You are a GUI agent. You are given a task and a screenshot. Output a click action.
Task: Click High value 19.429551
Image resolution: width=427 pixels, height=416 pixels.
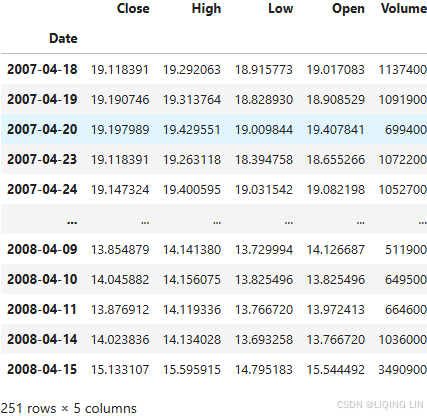click(x=192, y=130)
